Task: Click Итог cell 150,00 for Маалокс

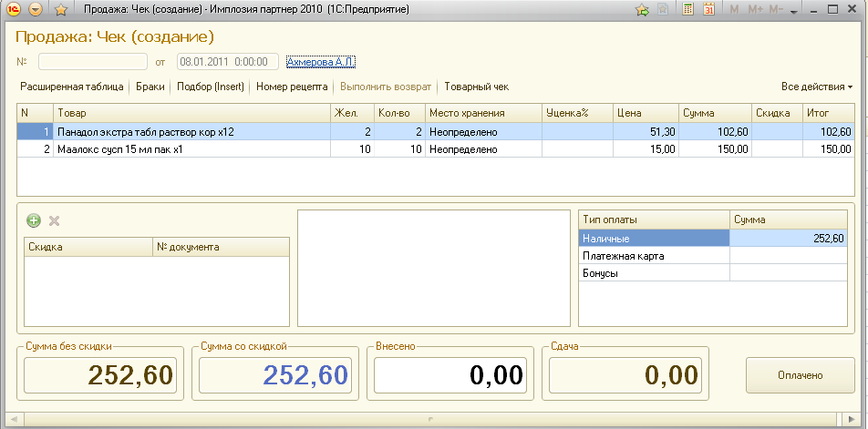Action: pos(828,148)
